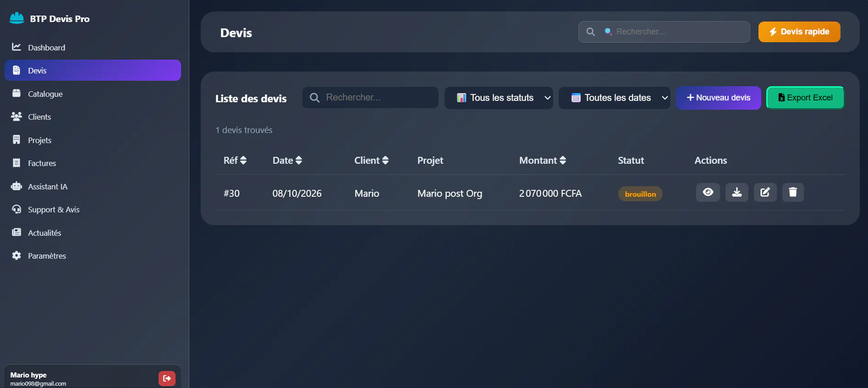
Task: Click the date 08/10/2026
Action: [x=297, y=194]
